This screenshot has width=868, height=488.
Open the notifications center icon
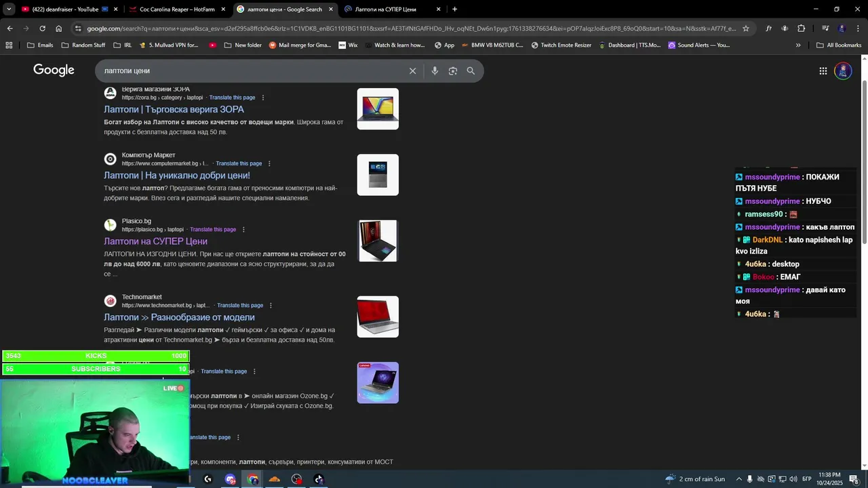[x=854, y=479]
